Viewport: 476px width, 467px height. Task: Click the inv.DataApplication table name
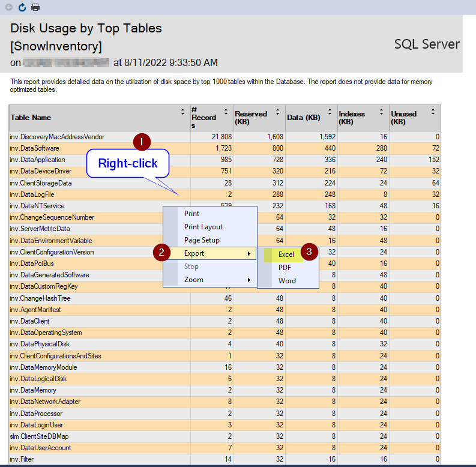coord(37,160)
